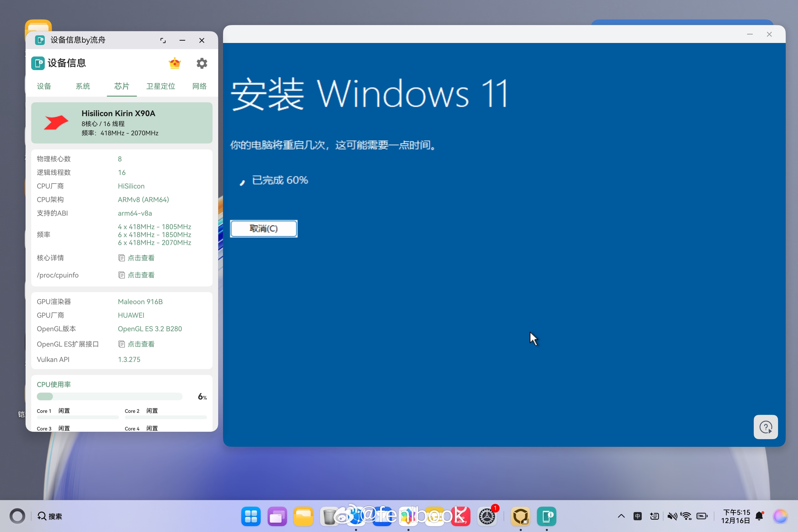This screenshot has width=798, height=532.
Task: Expand the hidden tray icons chevron
Action: pyautogui.click(x=621, y=516)
